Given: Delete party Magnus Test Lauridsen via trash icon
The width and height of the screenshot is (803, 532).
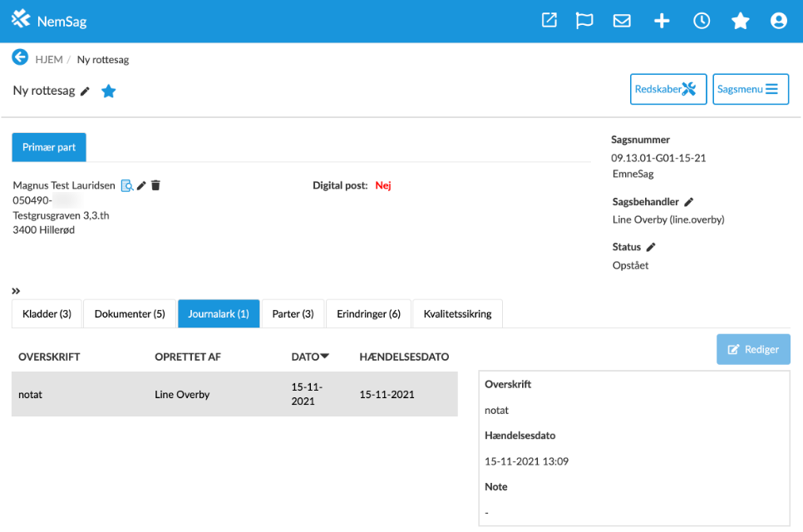Looking at the screenshot, I should coord(155,185).
